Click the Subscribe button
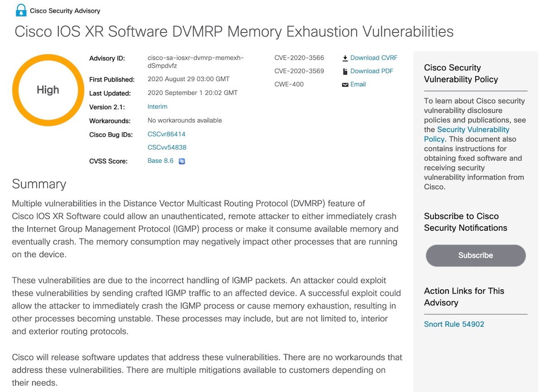The image size is (543, 392). pos(476,255)
